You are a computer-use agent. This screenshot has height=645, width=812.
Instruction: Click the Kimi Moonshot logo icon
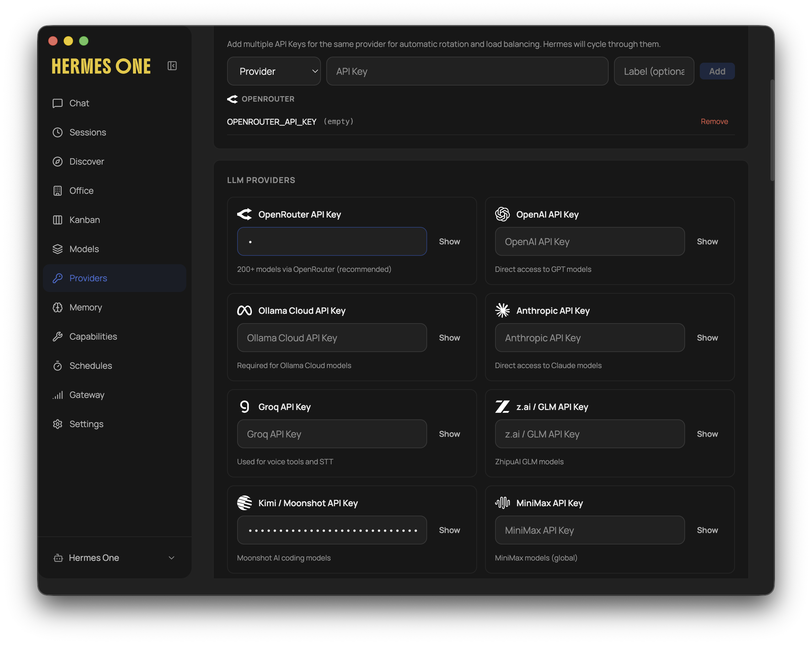(x=245, y=503)
